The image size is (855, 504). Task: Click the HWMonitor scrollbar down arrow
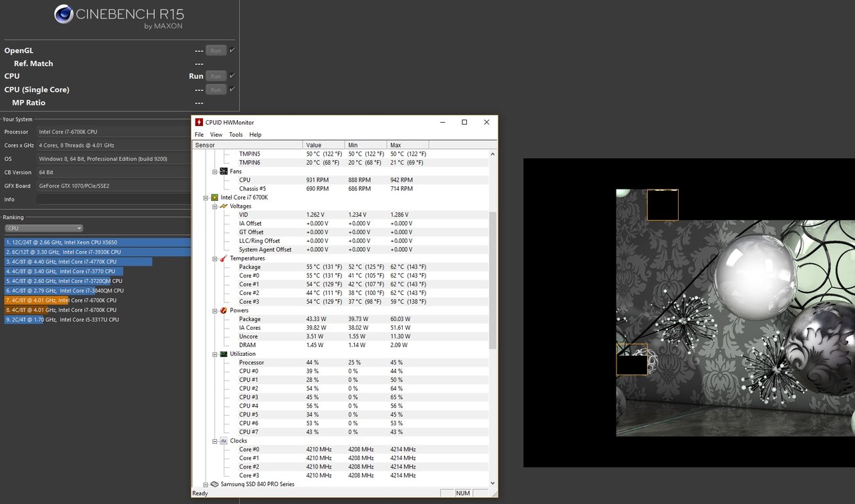[493, 483]
